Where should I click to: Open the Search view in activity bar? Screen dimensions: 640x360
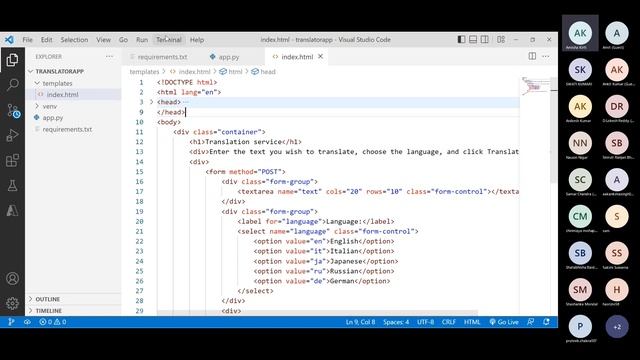tap(12, 85)
